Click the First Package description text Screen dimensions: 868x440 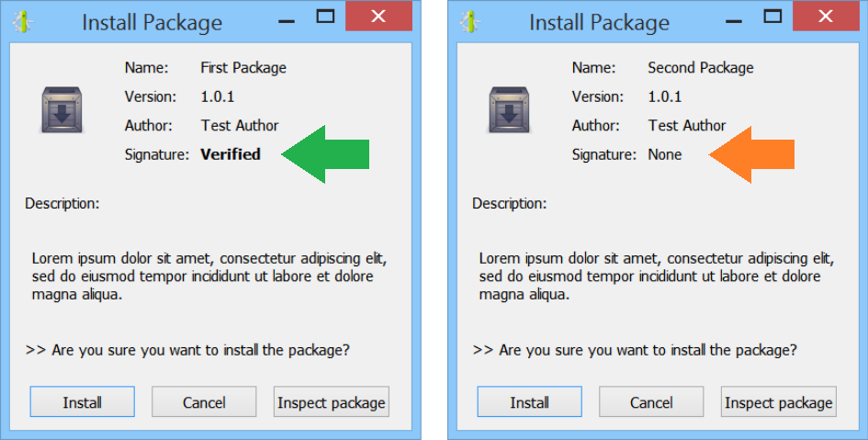[209, 276]
